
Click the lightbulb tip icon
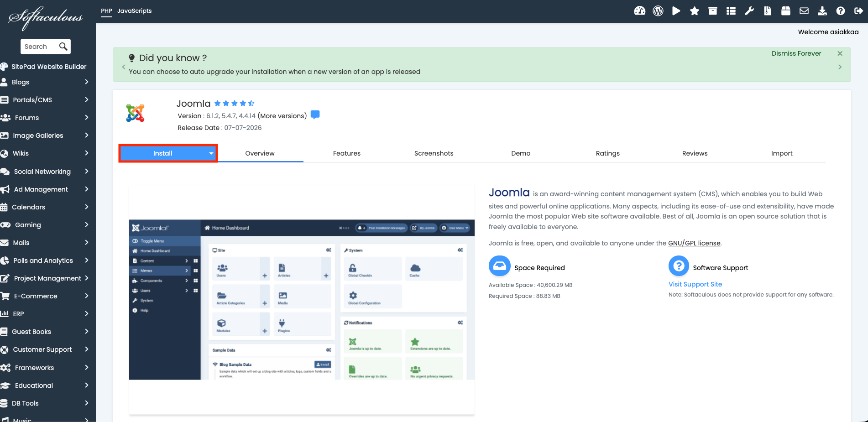coord(131,58)
